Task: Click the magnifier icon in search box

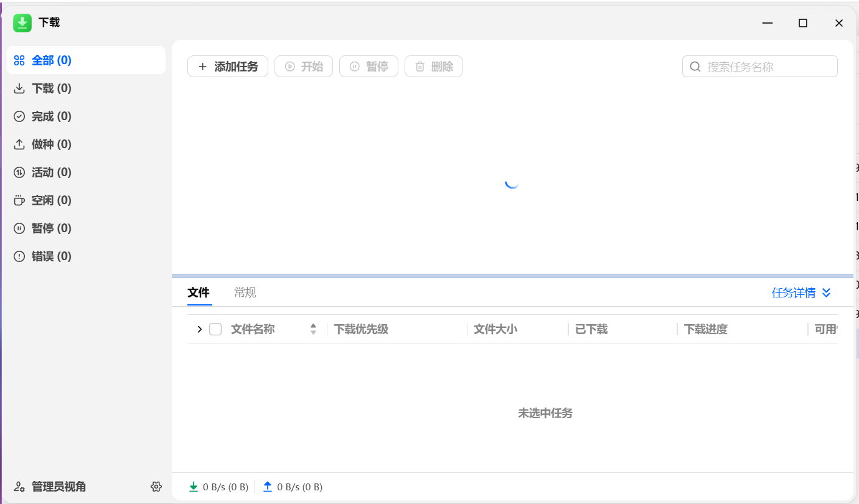Action: [x=696, y=67]
